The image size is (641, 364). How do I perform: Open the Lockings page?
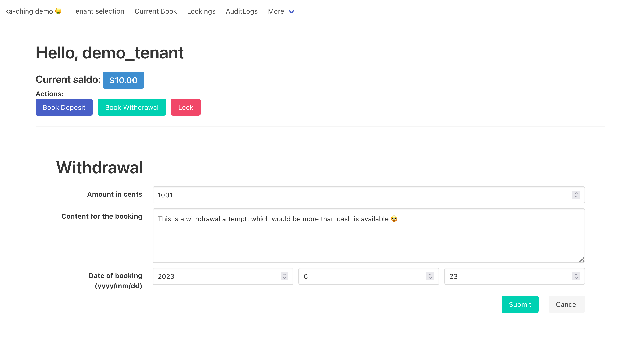pyautogui.click(x=201, y=11)
